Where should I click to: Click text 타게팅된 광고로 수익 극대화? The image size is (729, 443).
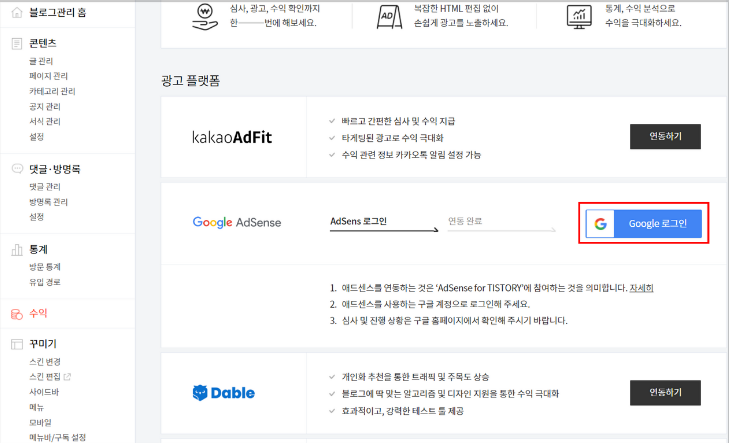392,138
